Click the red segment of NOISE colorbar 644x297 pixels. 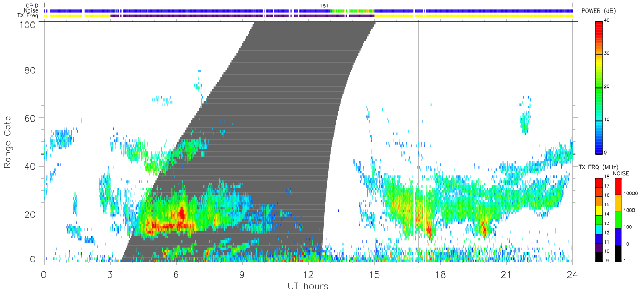(618, 186)
